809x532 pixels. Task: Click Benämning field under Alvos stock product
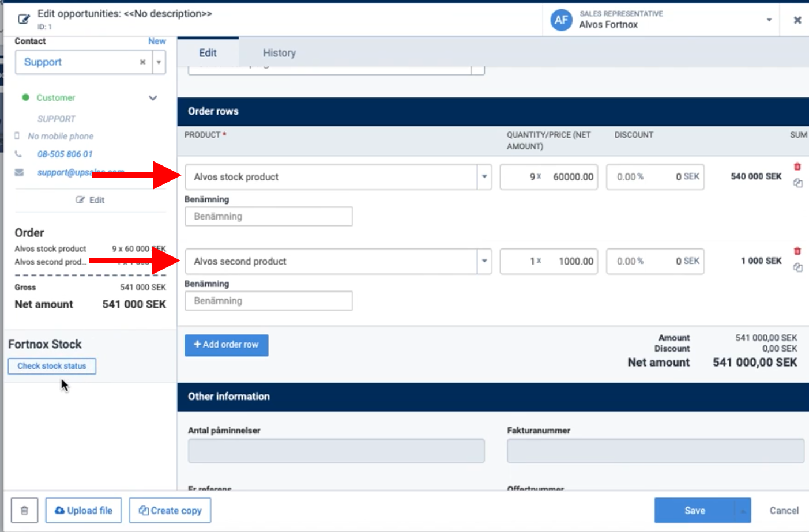click(269, 217)
